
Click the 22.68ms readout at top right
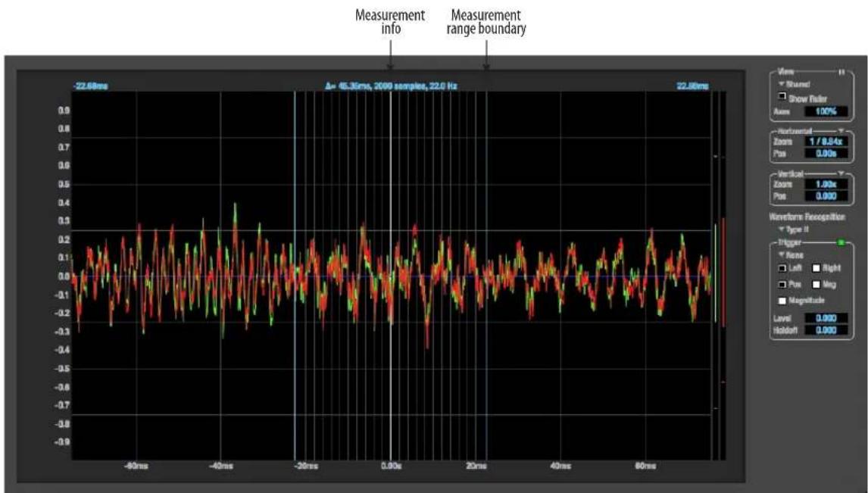pyautogui.click(x=692, y=86)
